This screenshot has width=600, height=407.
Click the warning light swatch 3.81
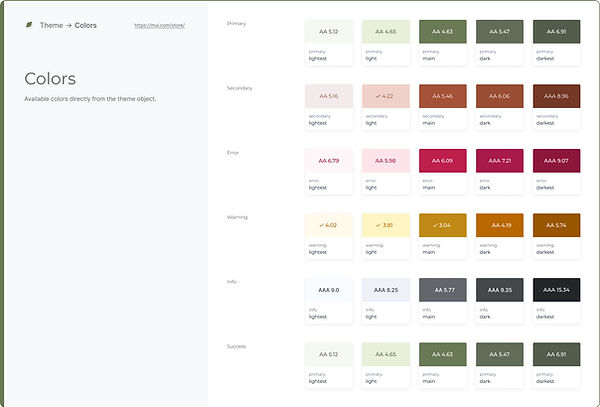pos(386,225)
